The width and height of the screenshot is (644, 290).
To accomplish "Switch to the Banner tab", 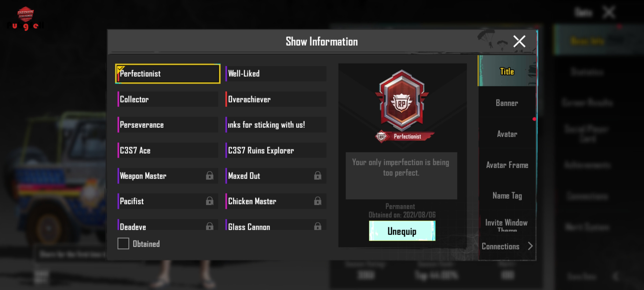I will coord(507,103).
